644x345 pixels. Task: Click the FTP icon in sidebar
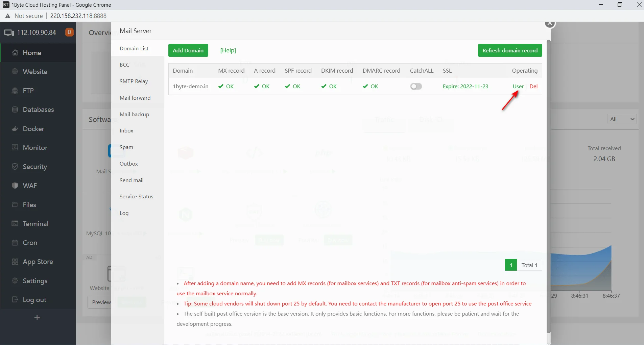pos(15,91)
